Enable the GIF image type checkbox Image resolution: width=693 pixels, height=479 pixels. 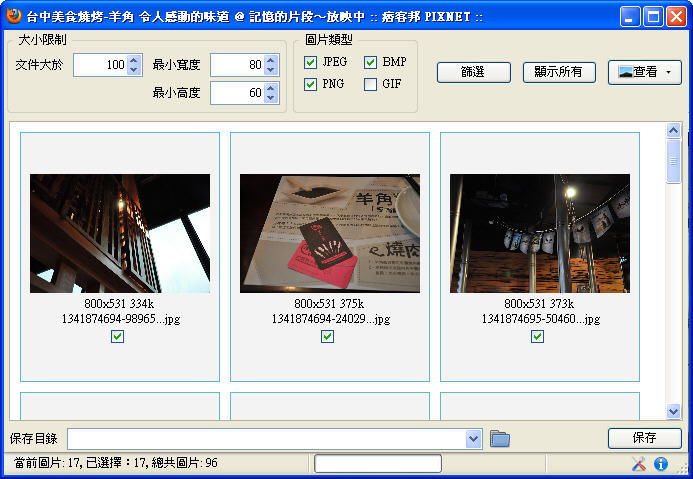pyautogui.click(x=371, y=85)
